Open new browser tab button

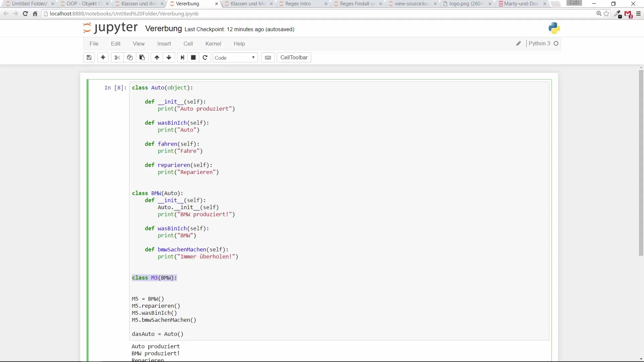click(556, 4)
